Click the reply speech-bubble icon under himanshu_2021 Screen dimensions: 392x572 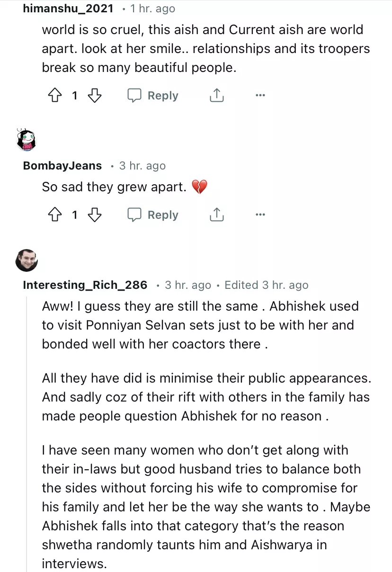pyautogui.click(x=134, y=96)
